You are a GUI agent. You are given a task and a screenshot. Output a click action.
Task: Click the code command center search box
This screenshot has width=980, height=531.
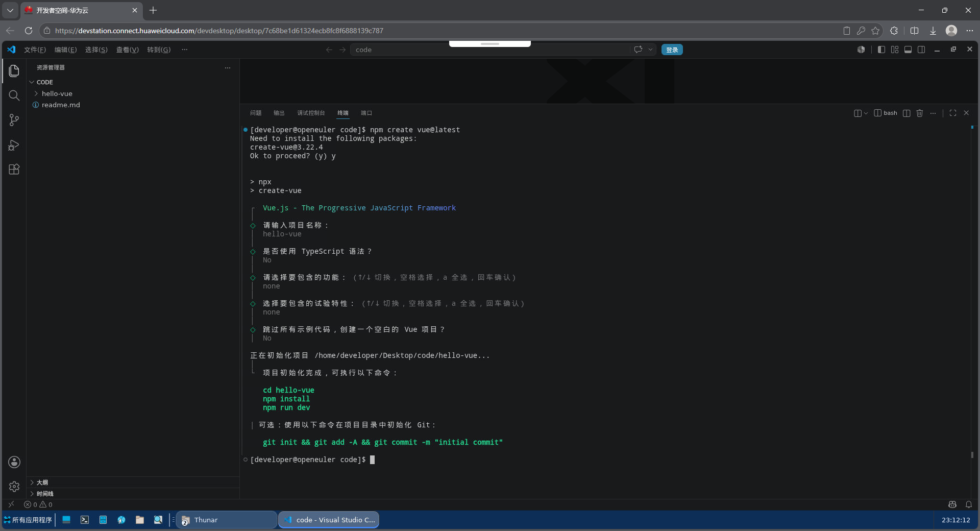click(x=490, y=50)
